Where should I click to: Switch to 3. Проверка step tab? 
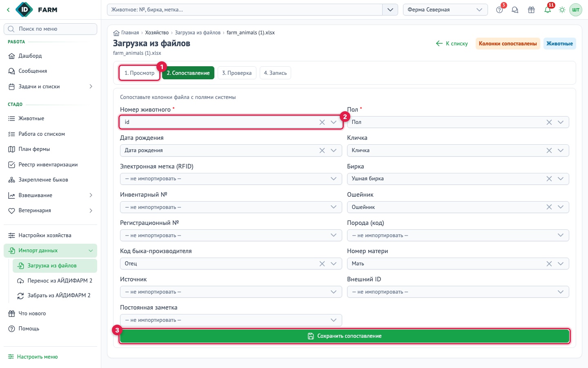[x=237, y=73]
